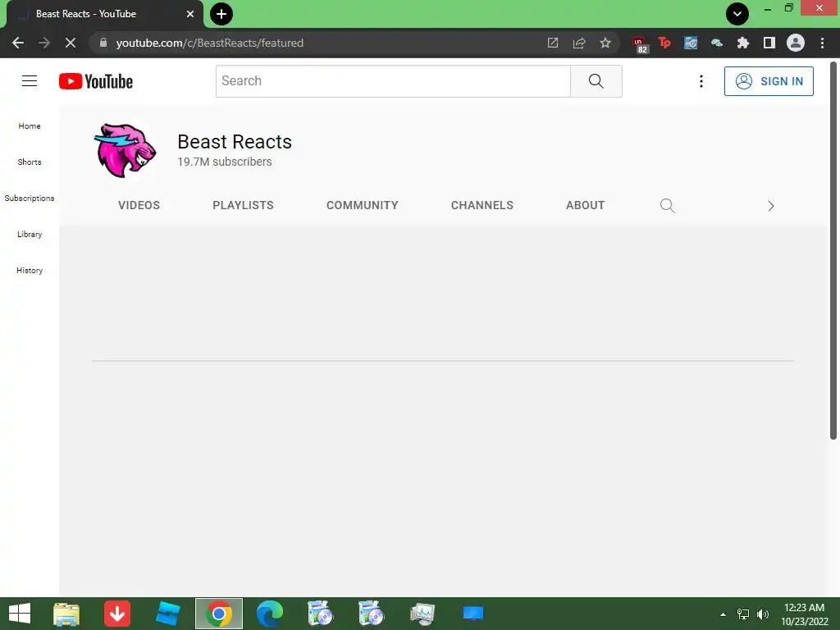
Task: Close the Beast Reacts tab
Action: [x=190, y=14]
